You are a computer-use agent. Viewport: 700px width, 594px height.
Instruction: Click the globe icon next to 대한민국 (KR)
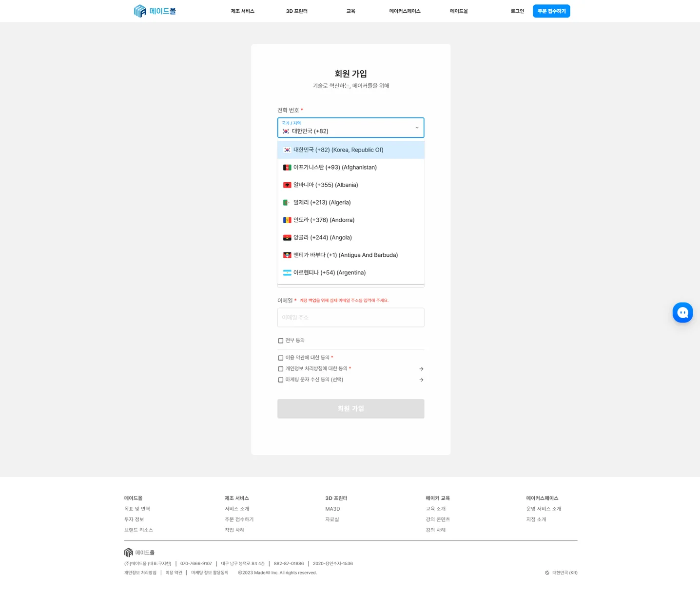pyautogui.click(x=547, y=573)
